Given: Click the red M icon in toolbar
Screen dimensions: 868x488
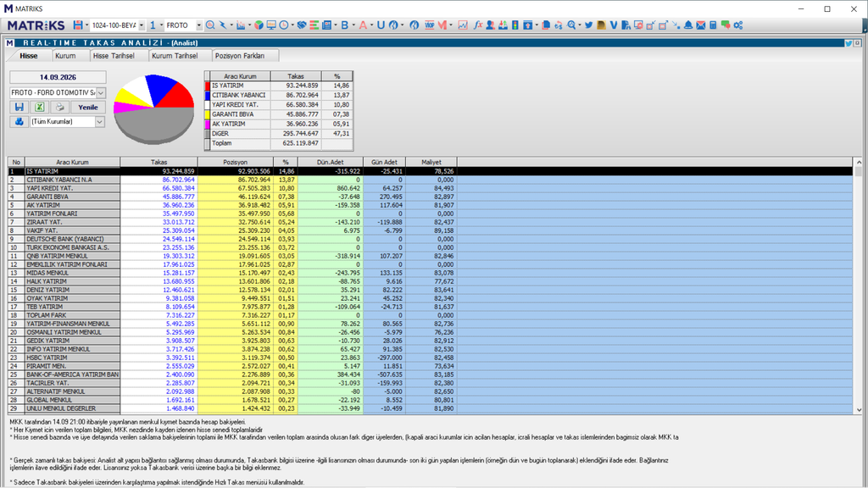Looking at the screenshot, I should point(442,25).
